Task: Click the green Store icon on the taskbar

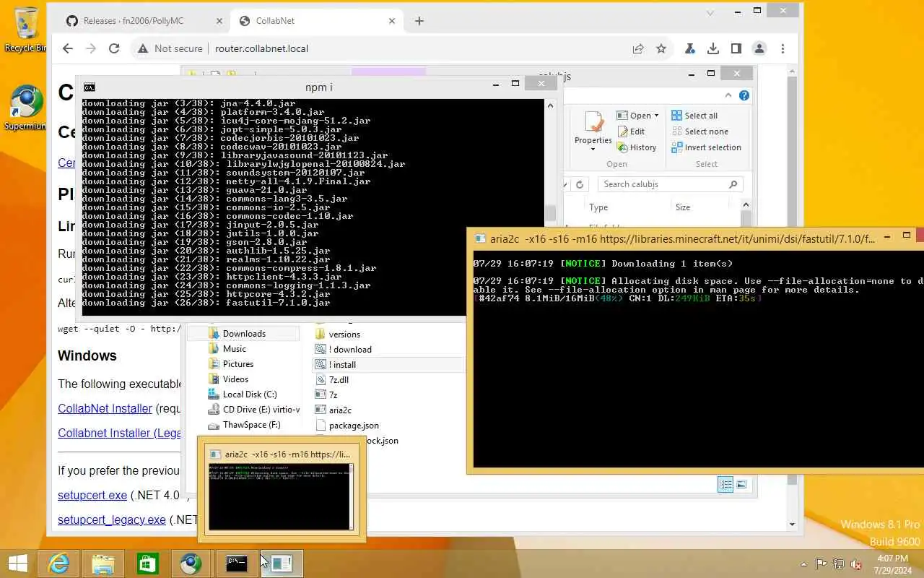Action: (x=147, y=564)
